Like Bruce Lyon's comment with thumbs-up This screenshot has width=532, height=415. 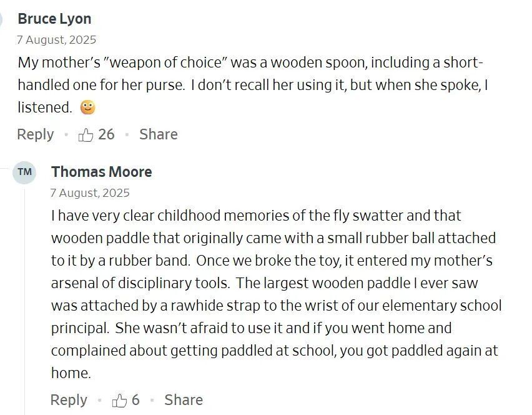86,134
